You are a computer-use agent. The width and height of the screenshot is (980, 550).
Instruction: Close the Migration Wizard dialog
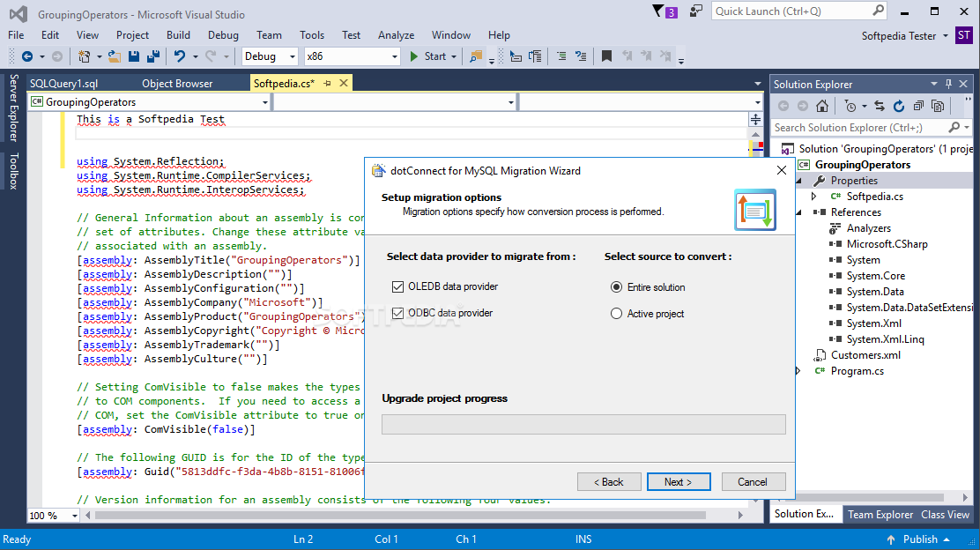coord(781,171)
